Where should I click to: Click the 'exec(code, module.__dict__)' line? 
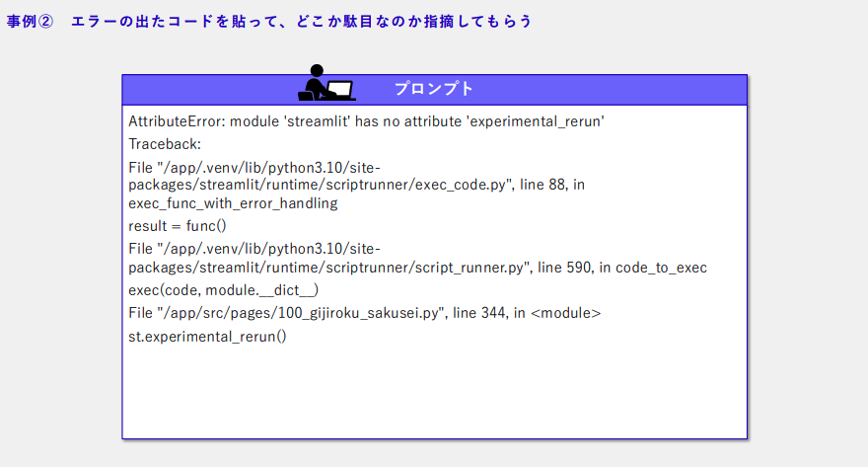[x=223, y=290]
